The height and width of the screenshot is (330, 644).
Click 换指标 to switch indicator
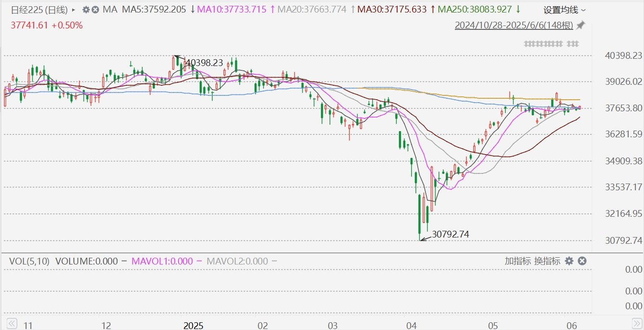tap(547, 261)
